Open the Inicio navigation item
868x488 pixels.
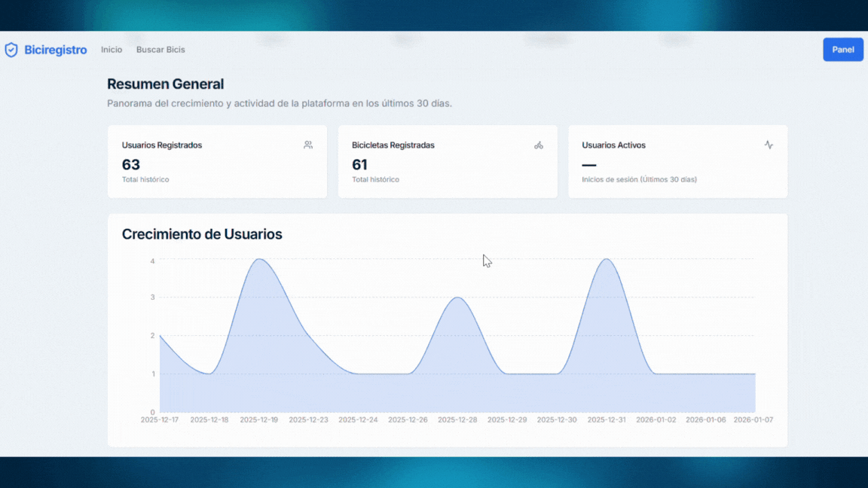112,50
